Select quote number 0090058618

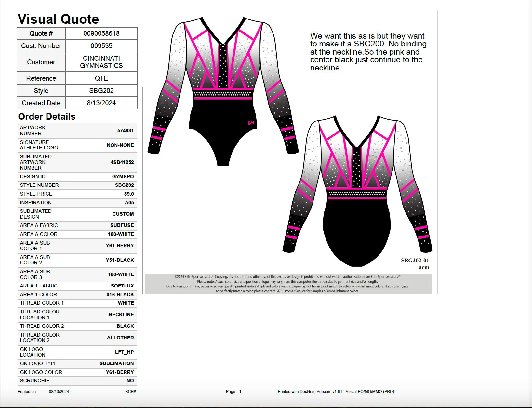click(x=101, y=33)
